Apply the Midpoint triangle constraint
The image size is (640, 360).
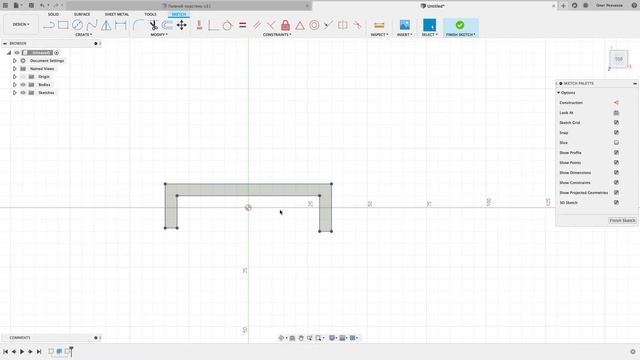pyautogui.click(x=300, y=25)
